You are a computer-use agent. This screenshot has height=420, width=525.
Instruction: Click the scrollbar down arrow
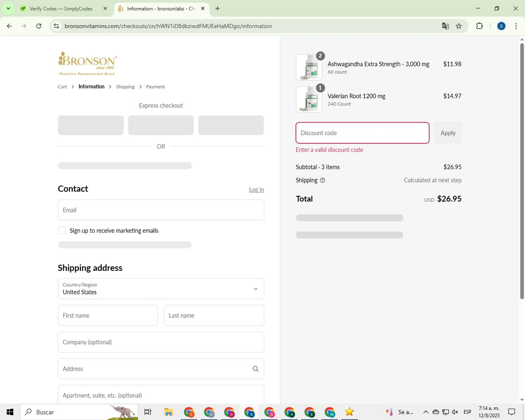pyautogui.click(x=522, y=400)
